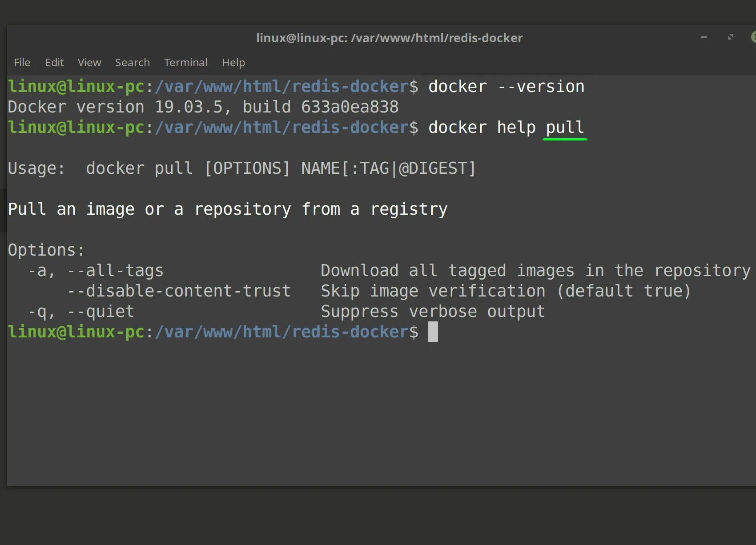Viewport: 756px width, 545px height.
Task: Click the '--disable-content-trust' option
Action: click(179, 291)
